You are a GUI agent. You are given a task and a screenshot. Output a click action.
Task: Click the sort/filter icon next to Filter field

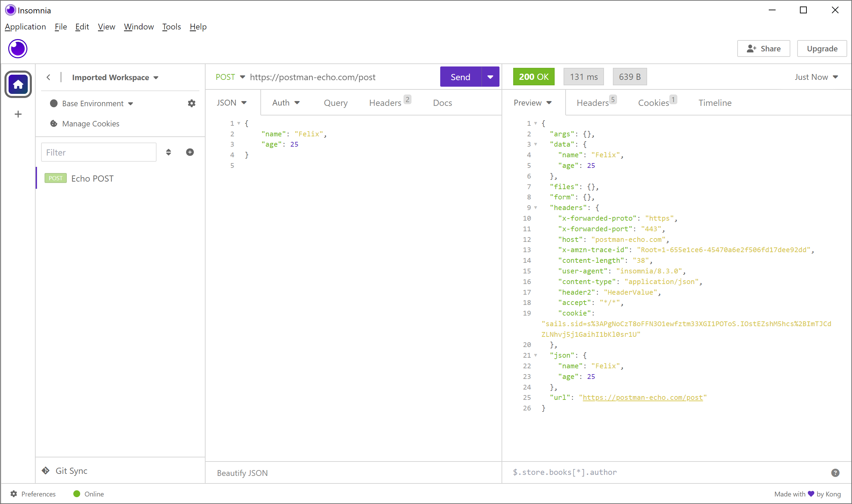pyautogui.click(x=169, y=152)
